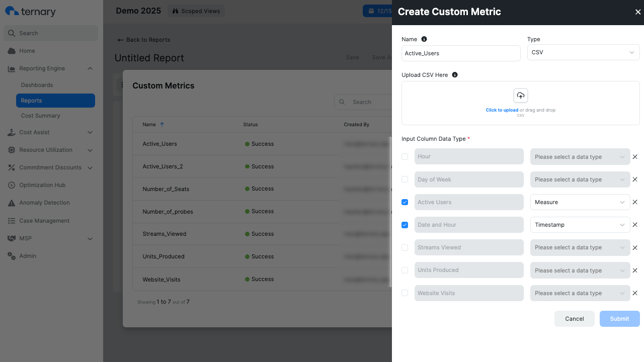This screenshot has width=644, height=362.
Task: Click the Cancel button
Action: pos(574,318)
